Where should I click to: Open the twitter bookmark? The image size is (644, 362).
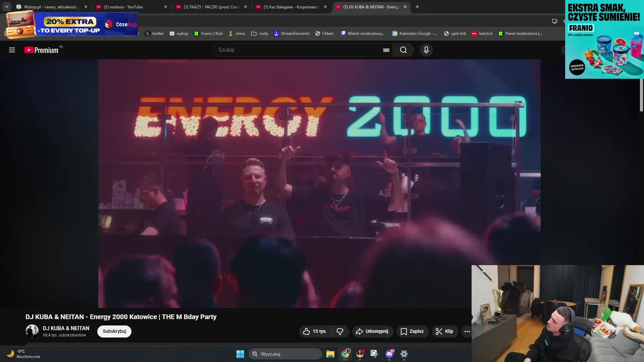click(154, 34)
